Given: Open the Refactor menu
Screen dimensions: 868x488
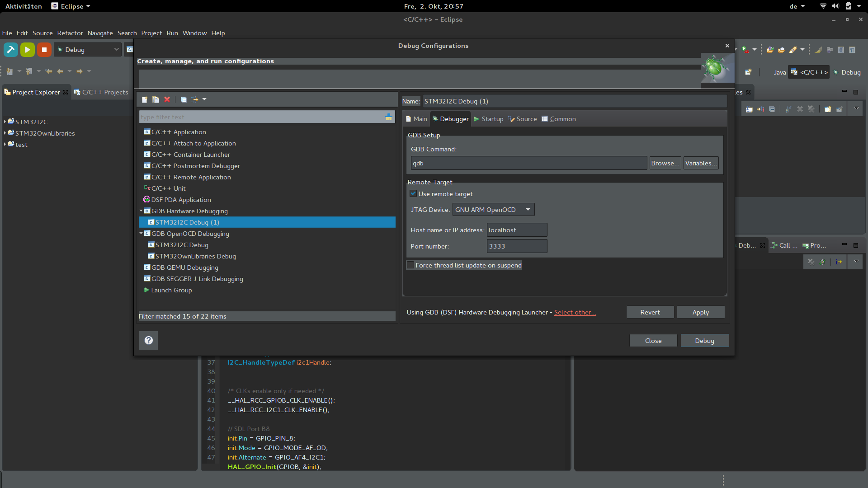Looking at the screenshot, I should tap(70, 33).
